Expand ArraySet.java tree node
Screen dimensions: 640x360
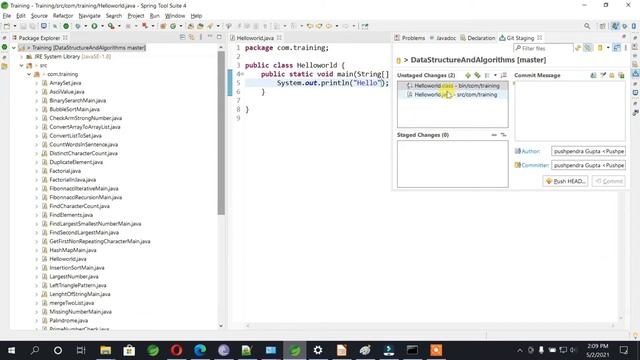click(37, 83)
